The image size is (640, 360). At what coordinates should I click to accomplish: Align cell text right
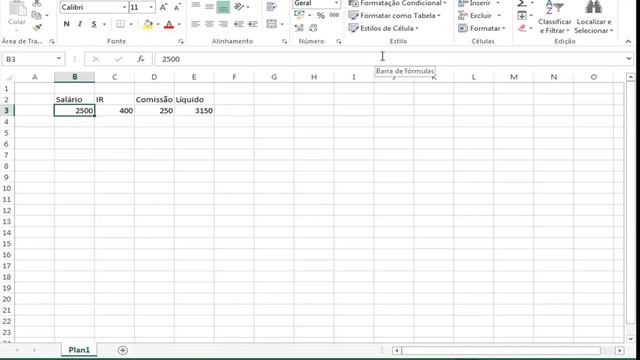pyautogui.click(x=223, y=24)
